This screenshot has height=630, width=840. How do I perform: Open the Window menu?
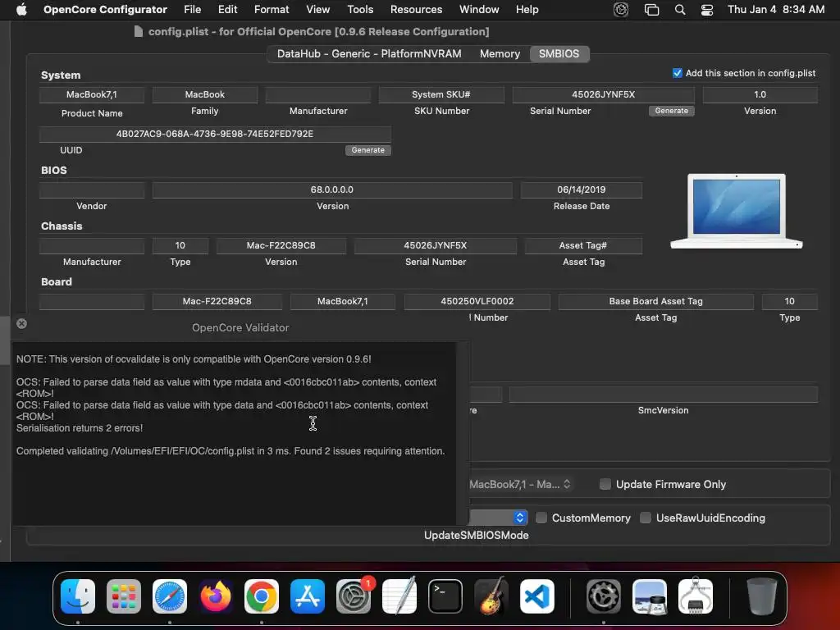pos(479,9)
